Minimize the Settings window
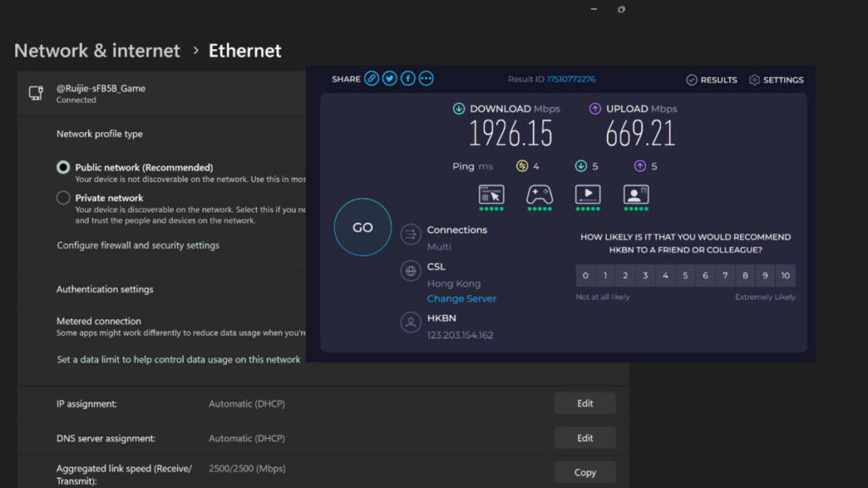 (593, 8)
